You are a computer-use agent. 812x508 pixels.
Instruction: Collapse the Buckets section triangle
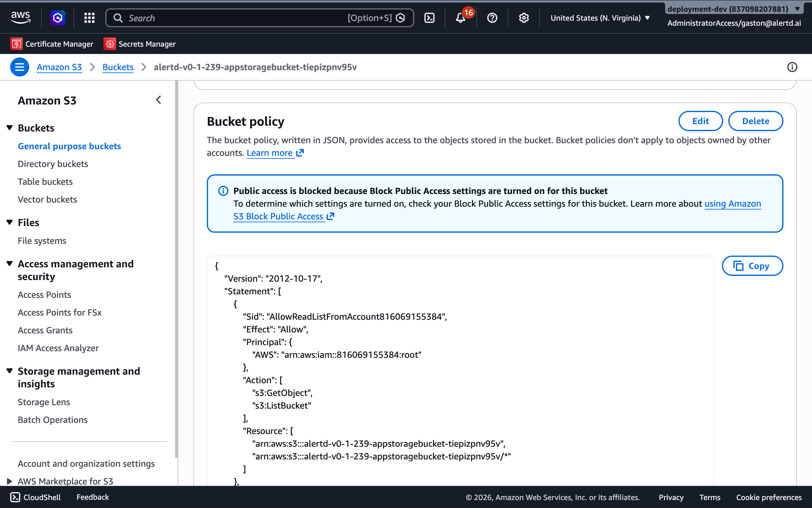[10, 128]
